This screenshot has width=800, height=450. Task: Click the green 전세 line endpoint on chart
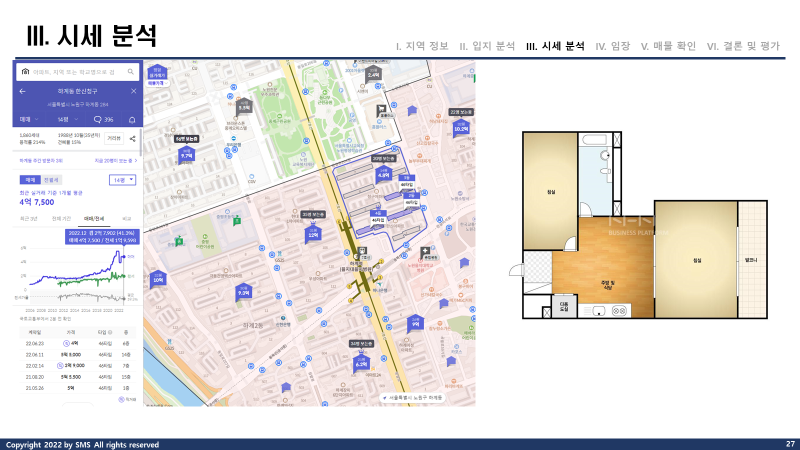click(x=123, y=276)
